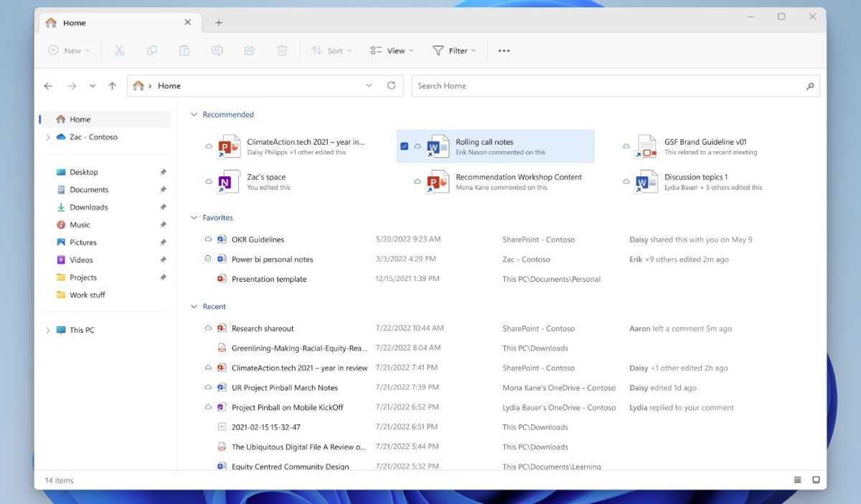Select Downloads in the sidebar
This screenshot has width=861, height=504.
point(88,207)
